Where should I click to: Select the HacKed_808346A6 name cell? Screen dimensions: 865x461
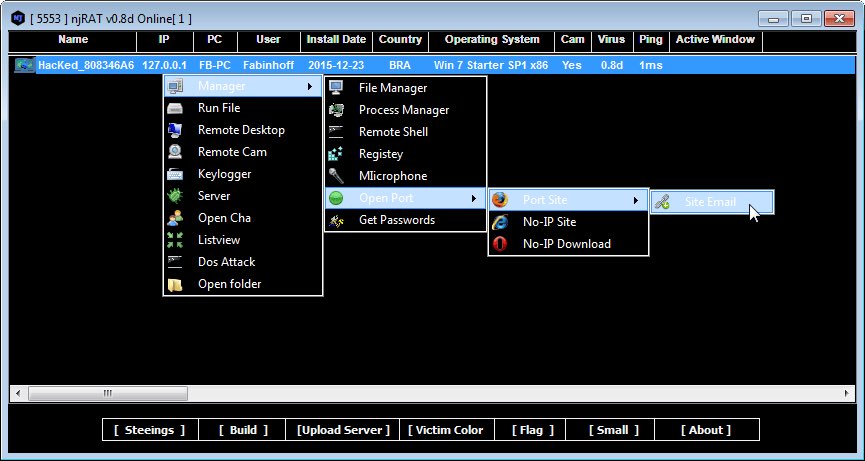point(86,66)
